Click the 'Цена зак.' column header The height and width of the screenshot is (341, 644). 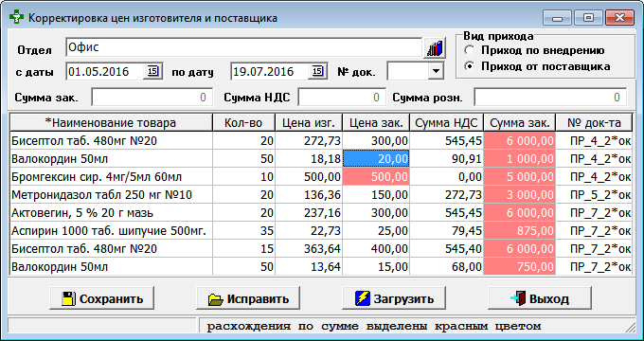tap(376, 122)
